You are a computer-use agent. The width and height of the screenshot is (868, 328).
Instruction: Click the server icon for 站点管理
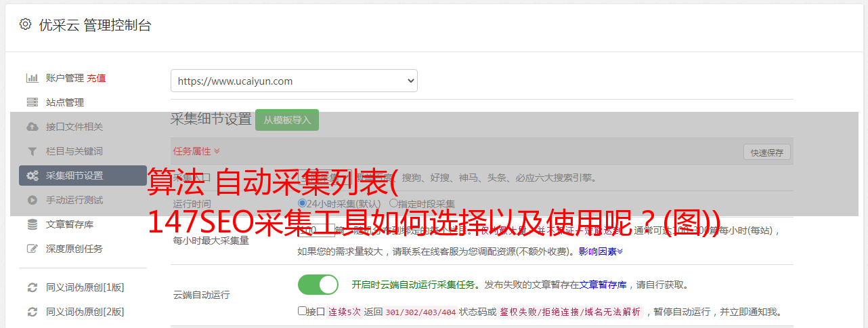(x=32, y=102)
